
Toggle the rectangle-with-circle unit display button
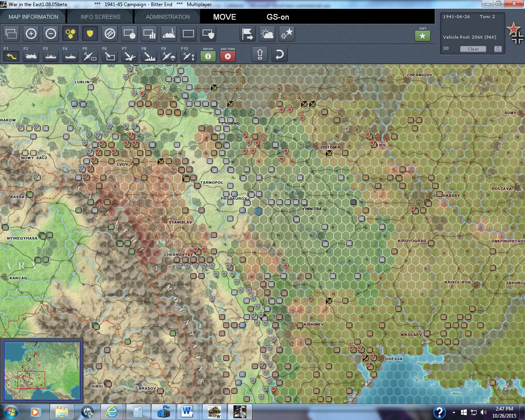pos(129,34)
